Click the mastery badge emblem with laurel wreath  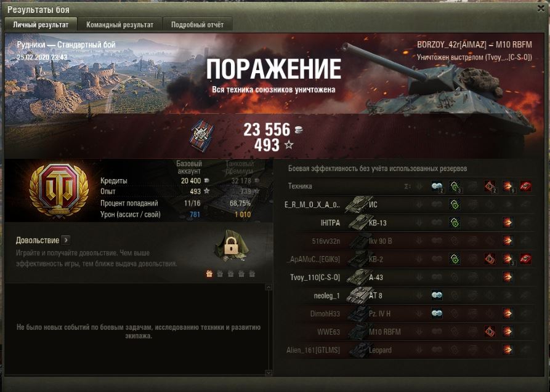click(x=59, y=190)
